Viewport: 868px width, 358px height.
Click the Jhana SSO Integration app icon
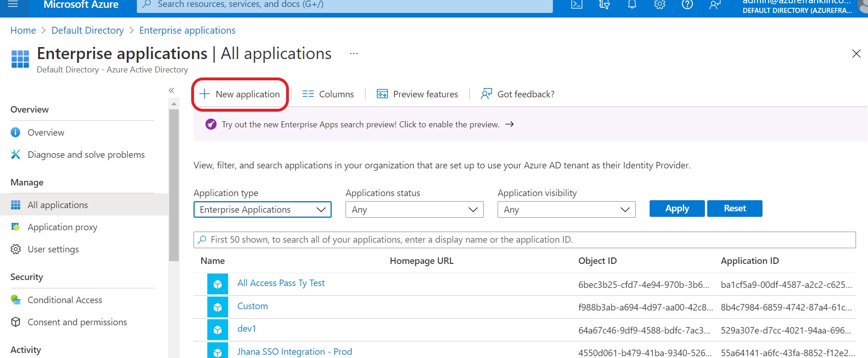[217, 351]
